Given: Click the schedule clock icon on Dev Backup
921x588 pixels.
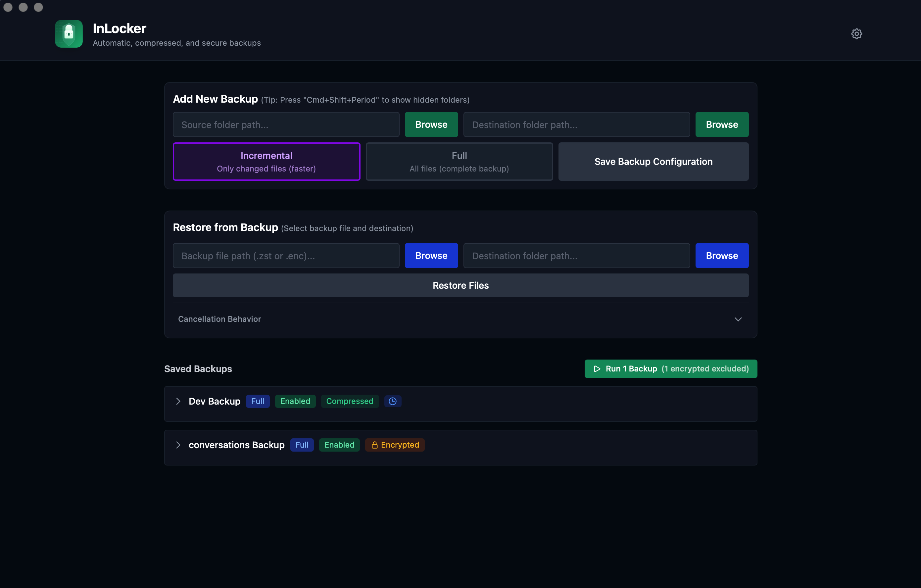Looking at the screenshot, I should (x=392, y=401).
